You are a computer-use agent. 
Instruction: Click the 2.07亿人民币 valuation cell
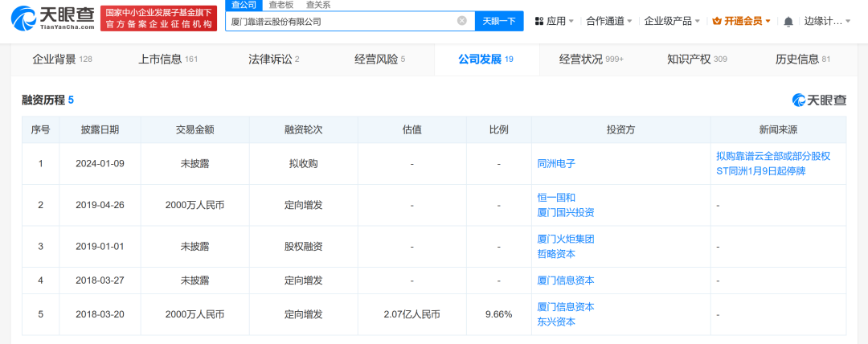411,314
